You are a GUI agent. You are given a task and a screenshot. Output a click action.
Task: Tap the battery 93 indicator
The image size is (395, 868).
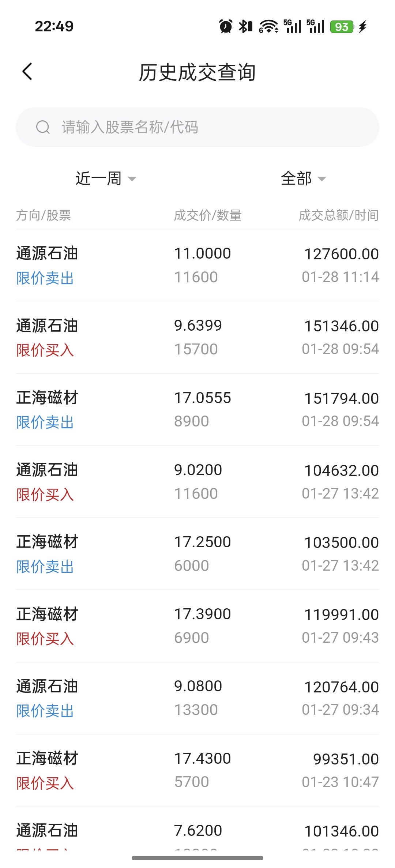tap(342, 27)
